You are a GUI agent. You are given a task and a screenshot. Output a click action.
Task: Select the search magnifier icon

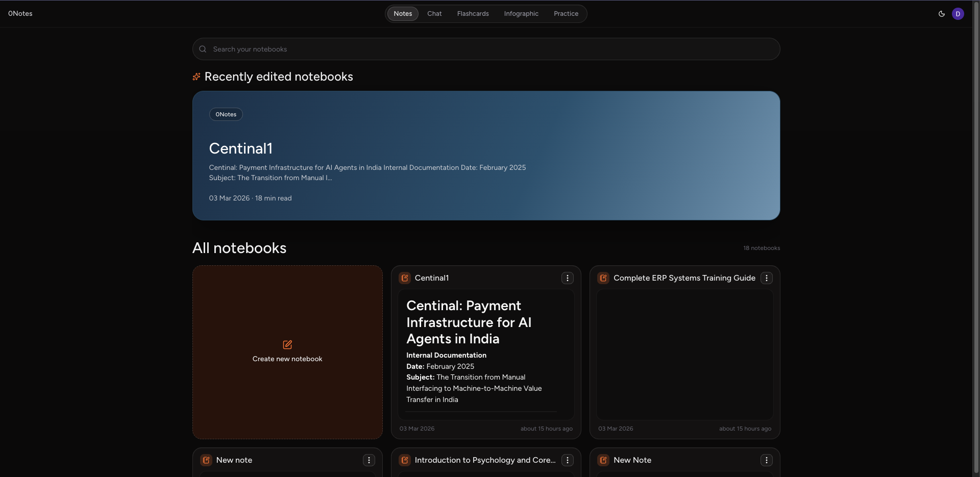click(x=203, y=48)
